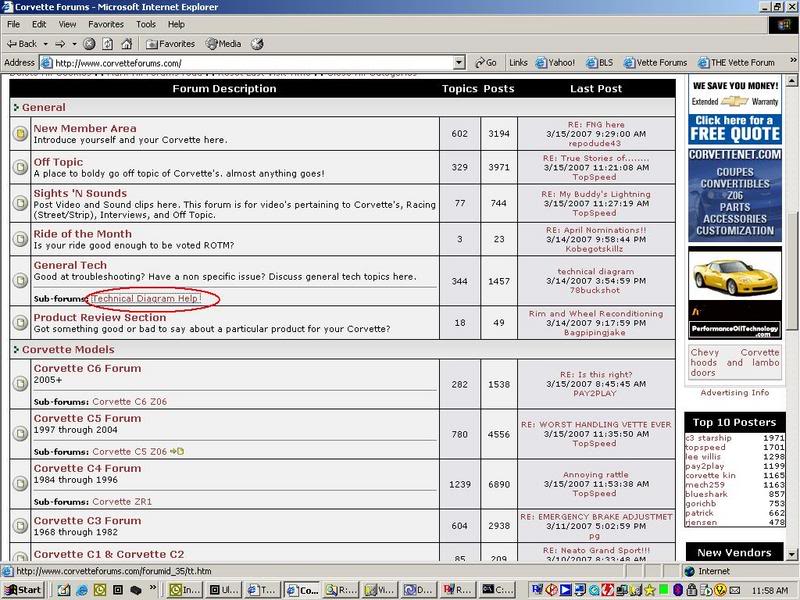Click the yellow star tray icon
The width and height of the screenshot is (800, 600).
pyautogui.click(x=649, y=590)
